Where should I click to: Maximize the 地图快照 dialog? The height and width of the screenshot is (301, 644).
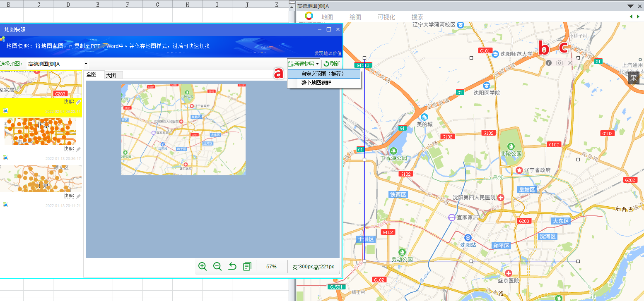329,29
